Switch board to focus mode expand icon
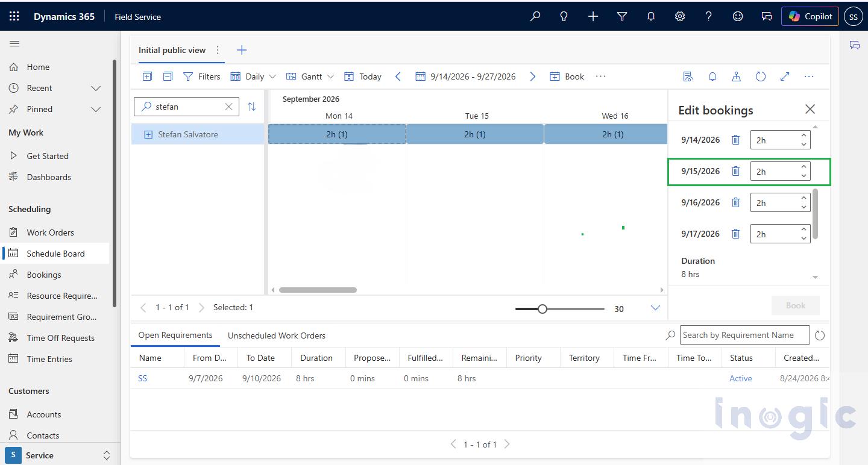 (x=785, y=76)
